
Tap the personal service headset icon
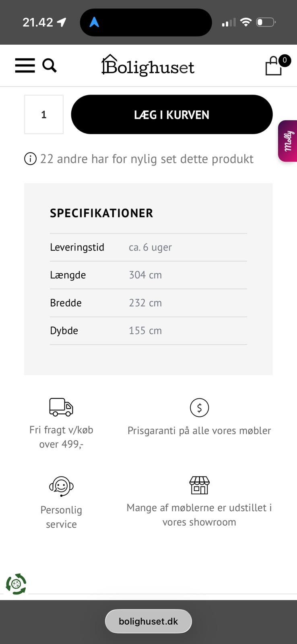click(61, 486)
